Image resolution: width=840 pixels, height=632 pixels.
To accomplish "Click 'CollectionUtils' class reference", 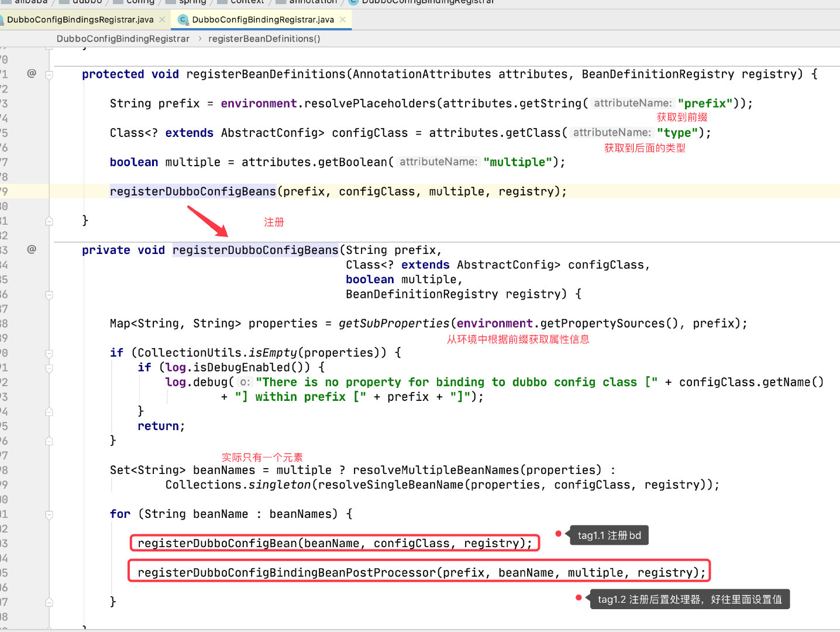I will 190,353.
